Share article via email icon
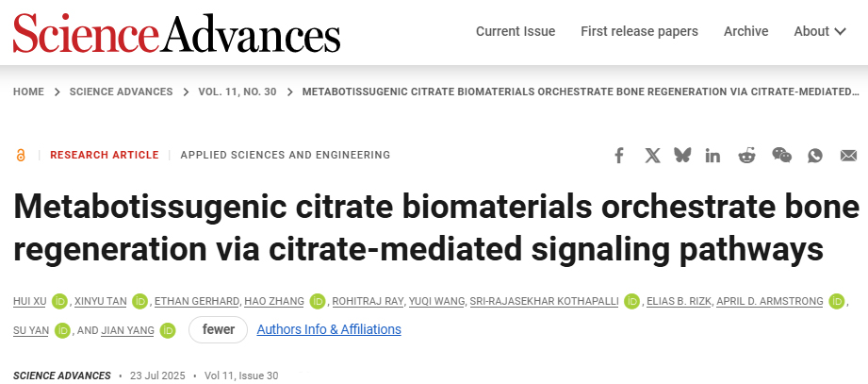Viewport: 868px width, 384px height. pos(848,156)
